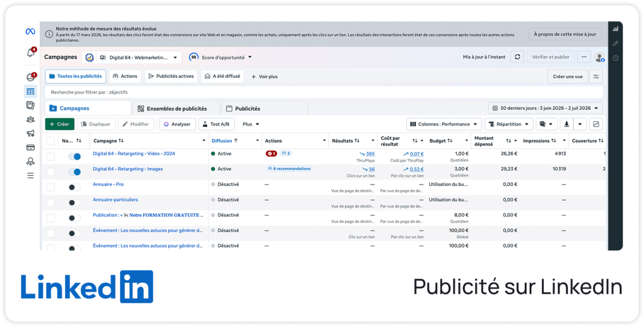
Task: Click the Meta logo icon in sidebar
Action: click(x=30, y=32)
